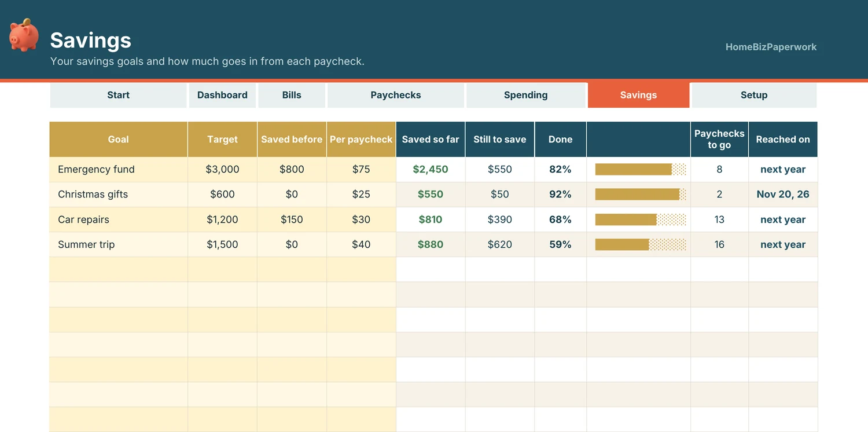Click the 92% done value
The image size is (868, 432).
(x=560, y=195)
